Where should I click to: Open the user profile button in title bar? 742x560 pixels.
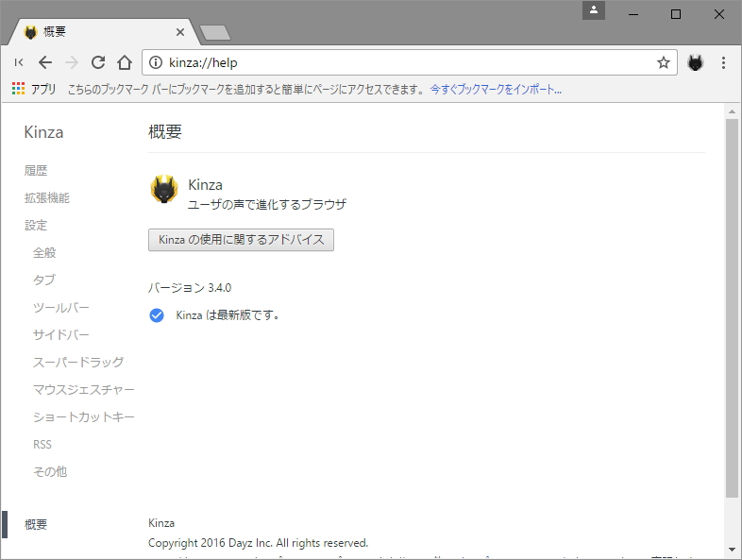pyautogui.click(x=594, y=10)
